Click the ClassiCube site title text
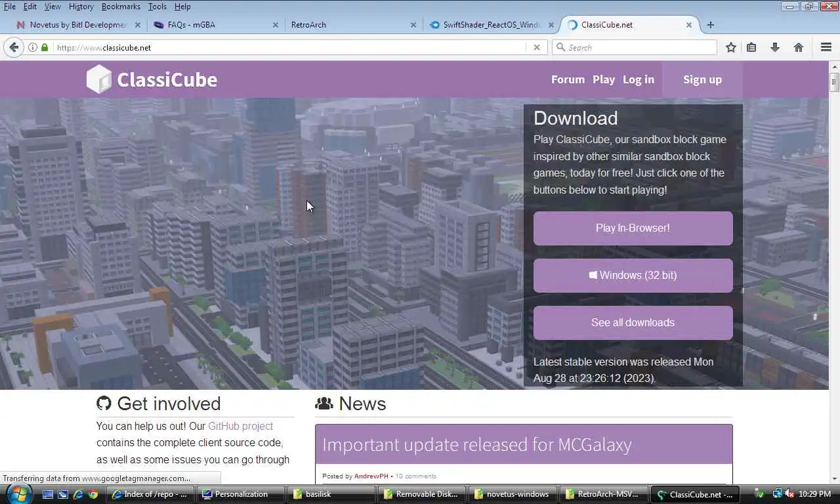The width and height of the screenshot is (840, 504). click(167, 79)
